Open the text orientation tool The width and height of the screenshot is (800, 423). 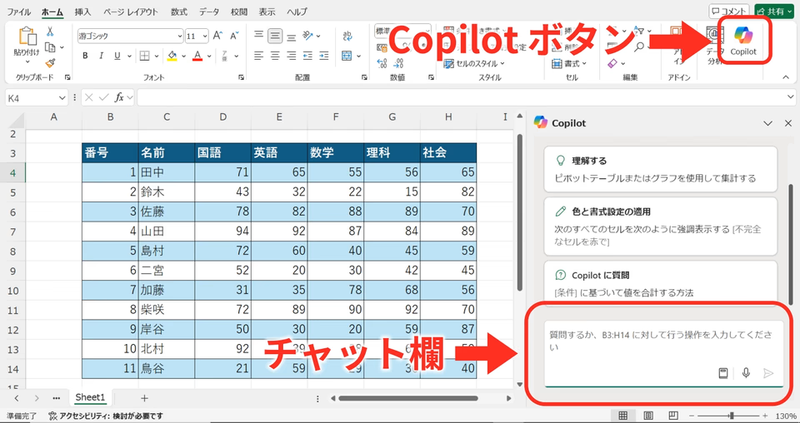[x=308, y=36]
